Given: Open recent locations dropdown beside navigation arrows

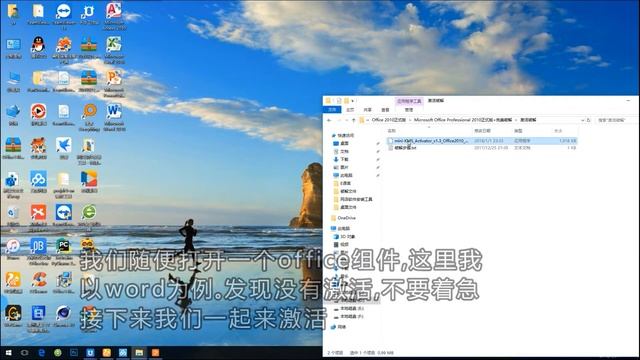Looking at the screenshot, I should click(x=346, y=120).
